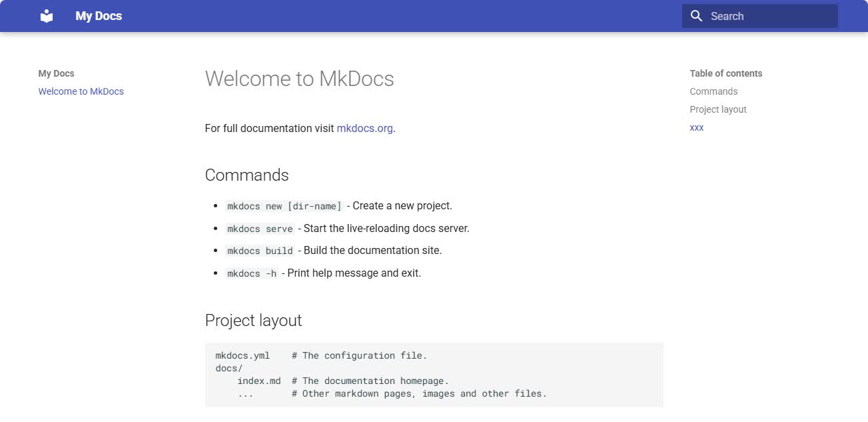Click mkdocs.yml line in code block
Screen dimensions: 868x422
(x=321, y=355)
